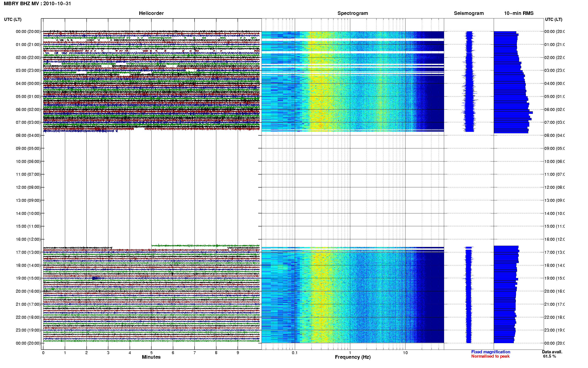
Task: Click left time label '10:00 (06:00)'
Action: (x=28, y=161)
